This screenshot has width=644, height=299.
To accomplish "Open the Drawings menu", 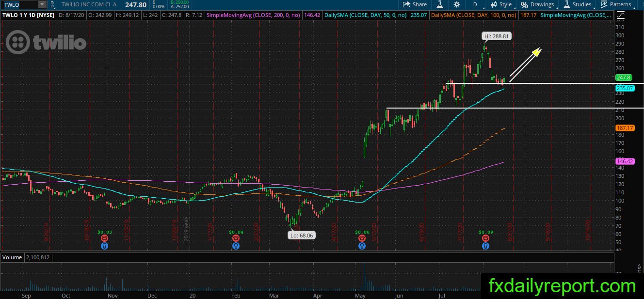I will [537, 4].
